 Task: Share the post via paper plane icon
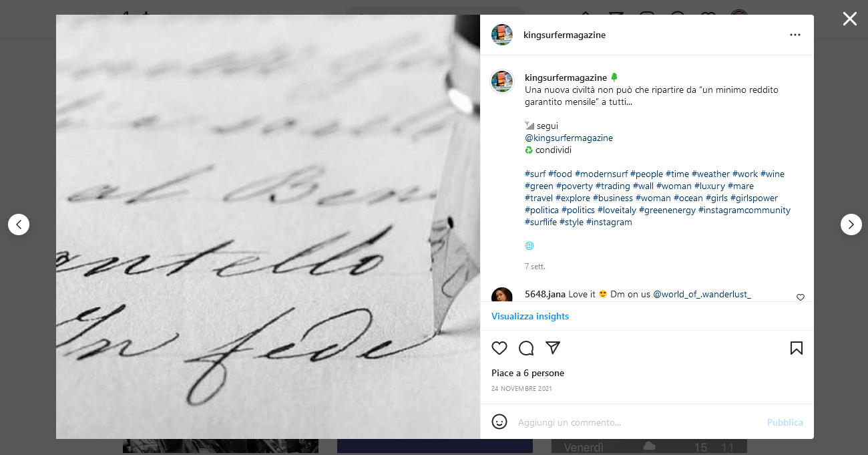(553, 348)
